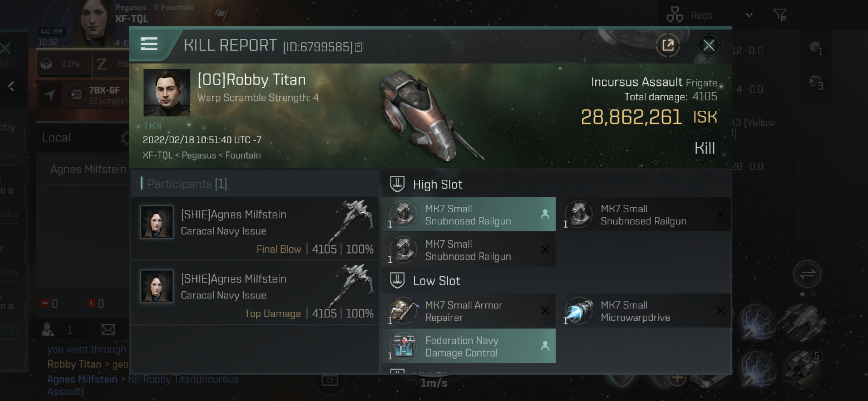Open the mail envelope icon
The width and height of the screenshot is (868, 401).
(108, 329)
